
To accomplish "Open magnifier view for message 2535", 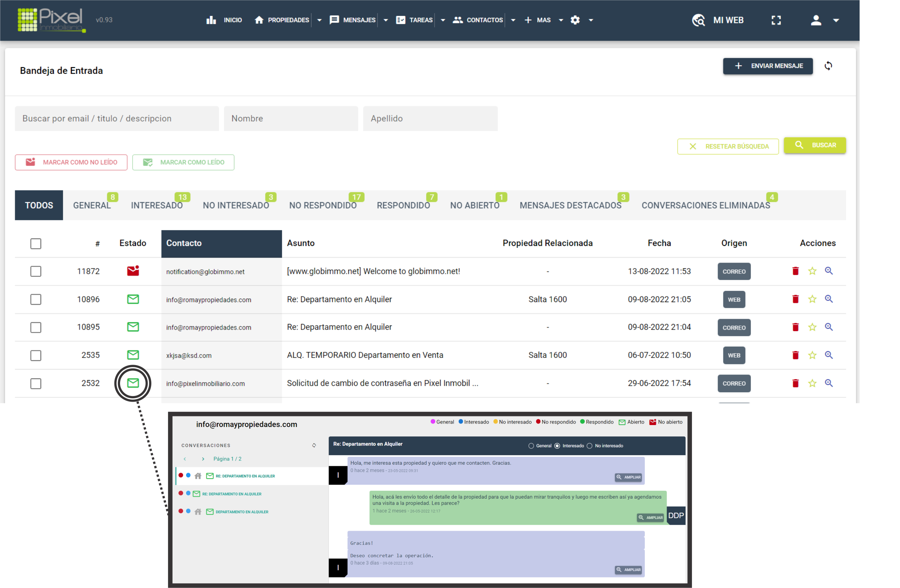I will (829, 355).
